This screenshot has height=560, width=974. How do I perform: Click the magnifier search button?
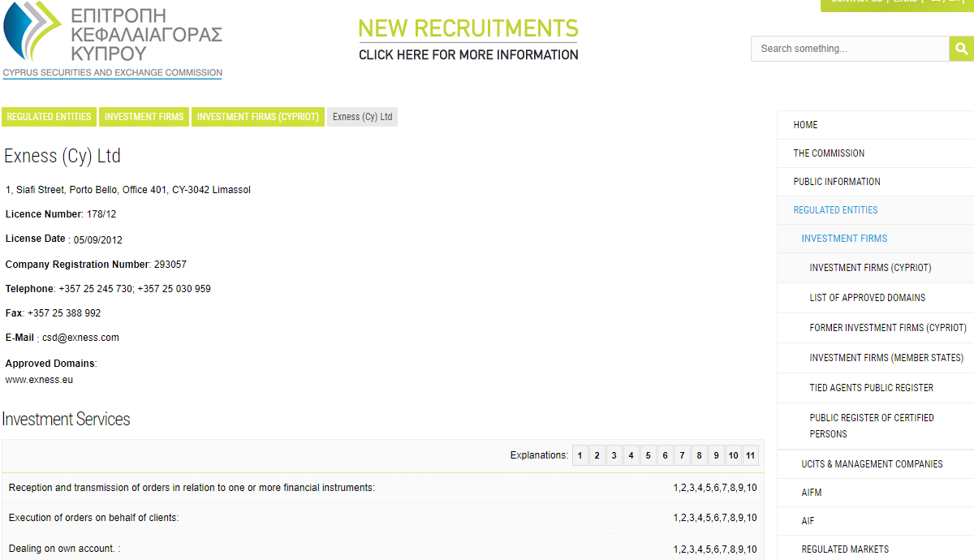coord(961,49)
